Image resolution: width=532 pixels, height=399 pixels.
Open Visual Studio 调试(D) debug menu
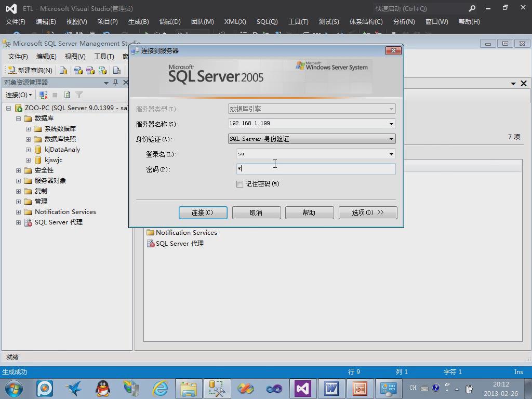[170, 22]
